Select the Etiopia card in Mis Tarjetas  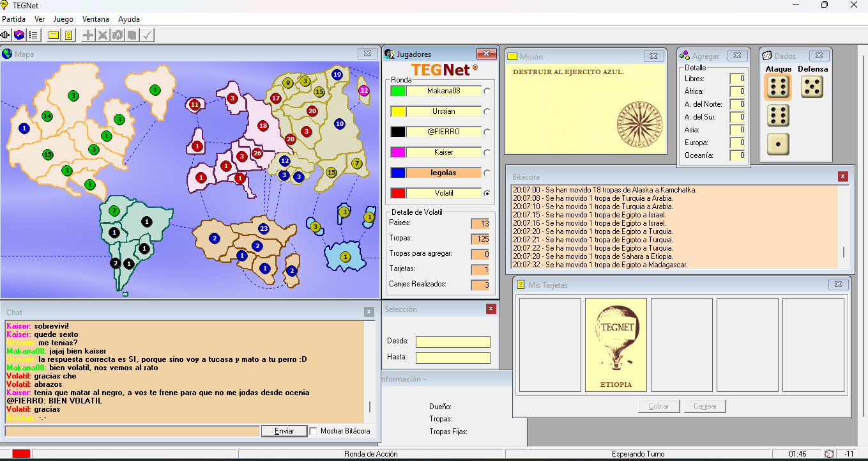pyautogui.click(x=616, y=345)
